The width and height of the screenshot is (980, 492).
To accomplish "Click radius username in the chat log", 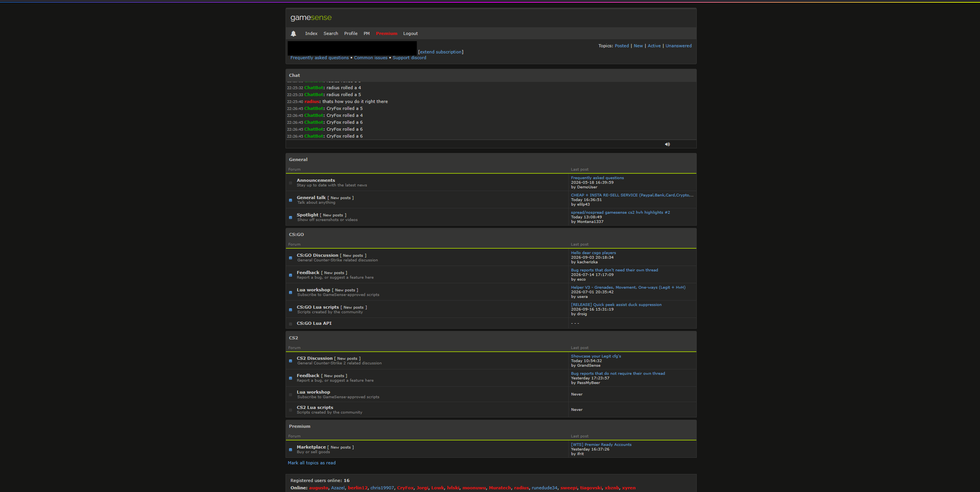I will click(x=312, y=101).
